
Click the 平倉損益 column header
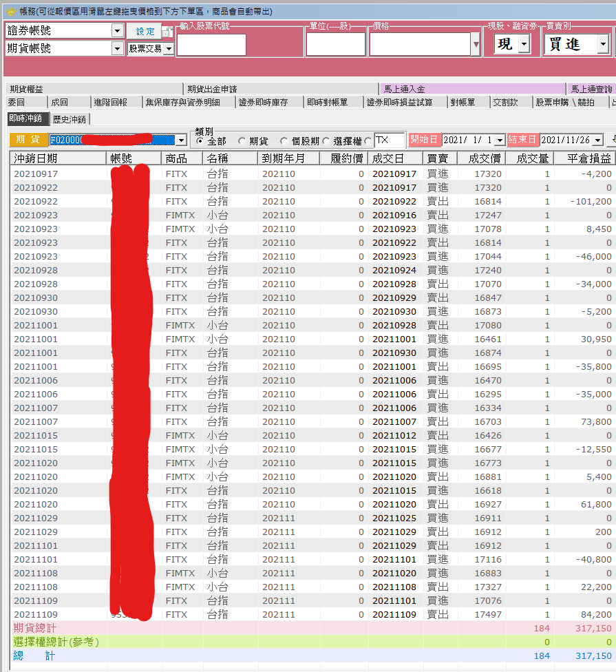(x=584, y=158)
